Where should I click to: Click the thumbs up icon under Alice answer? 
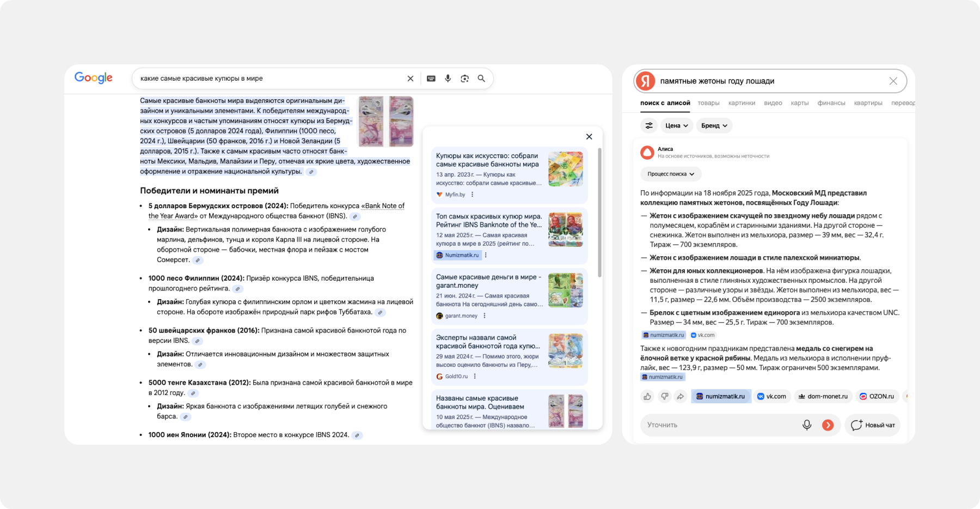pyautogui.click(x=647, y=396)
